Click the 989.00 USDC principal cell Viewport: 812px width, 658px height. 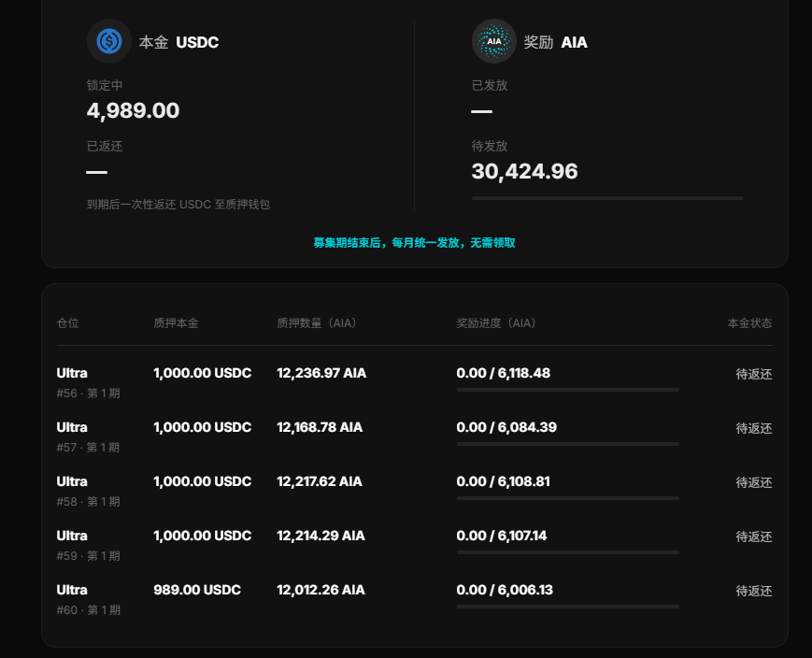(x=197, y=590)
